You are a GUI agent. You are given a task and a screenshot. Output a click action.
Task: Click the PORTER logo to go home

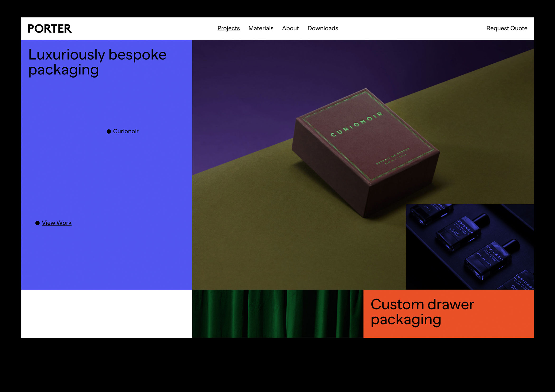coord(50,28)
